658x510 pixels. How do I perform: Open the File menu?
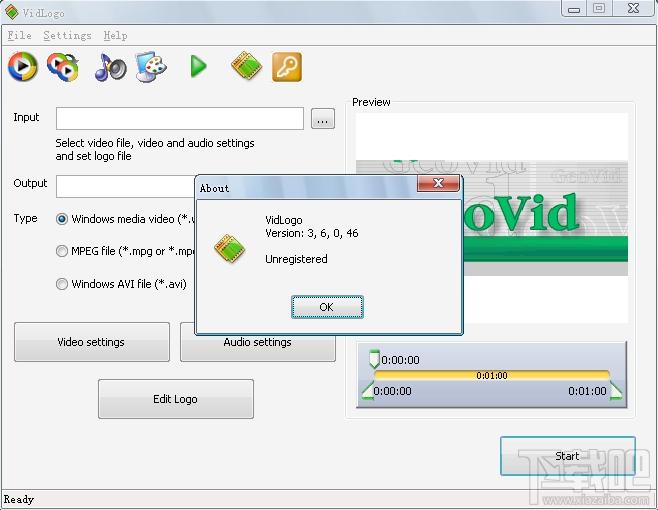point(19,36)
